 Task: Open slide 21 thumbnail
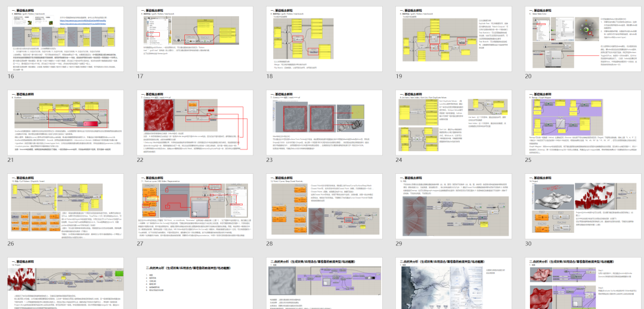pos(64,122)
